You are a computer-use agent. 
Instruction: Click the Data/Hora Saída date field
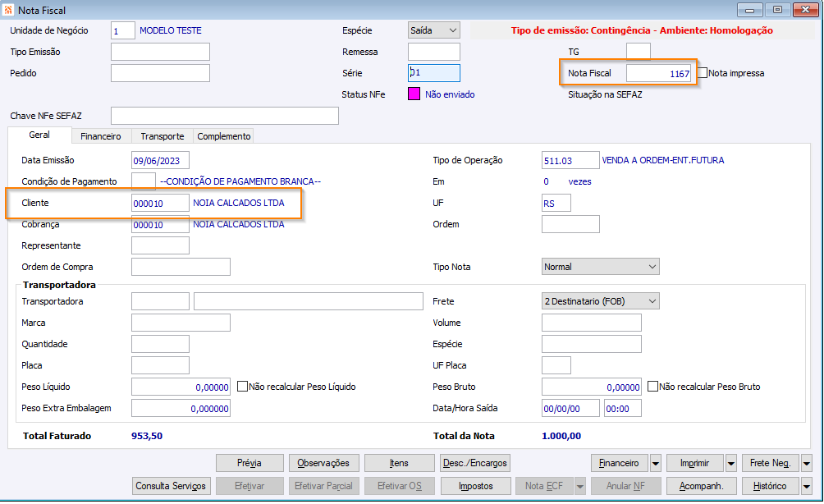click(570, 408)
